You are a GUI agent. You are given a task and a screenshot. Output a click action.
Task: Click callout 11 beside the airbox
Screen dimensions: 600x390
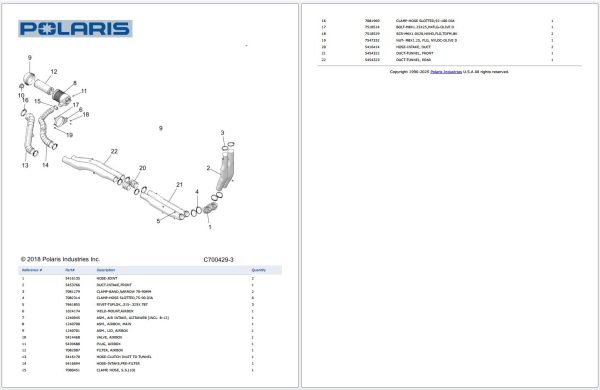tap(84, 91)
